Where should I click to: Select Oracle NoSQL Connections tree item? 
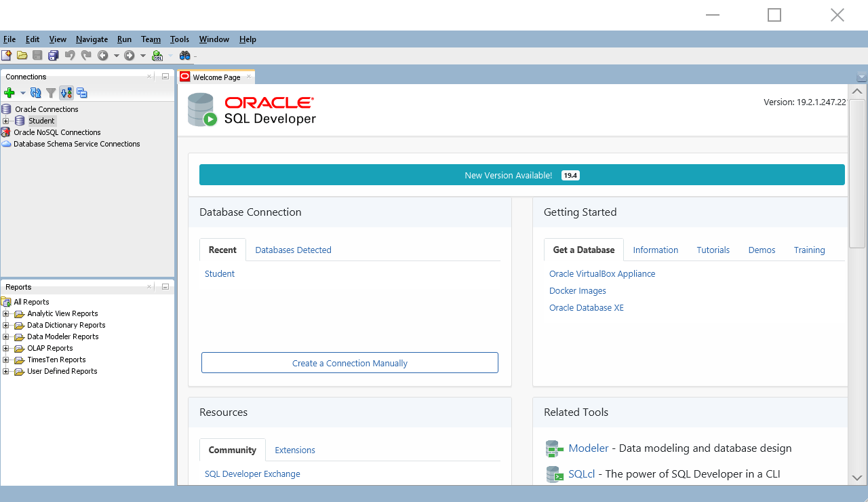(x=57, y=132)
